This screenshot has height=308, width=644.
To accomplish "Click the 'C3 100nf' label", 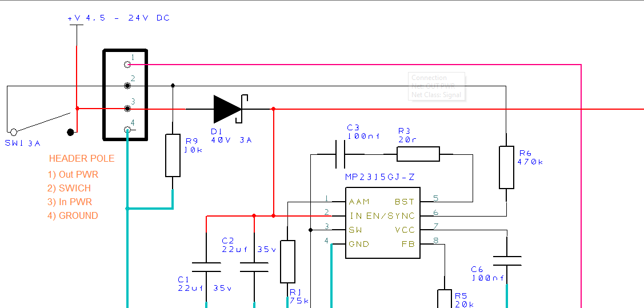I will [x=363, y=132].
